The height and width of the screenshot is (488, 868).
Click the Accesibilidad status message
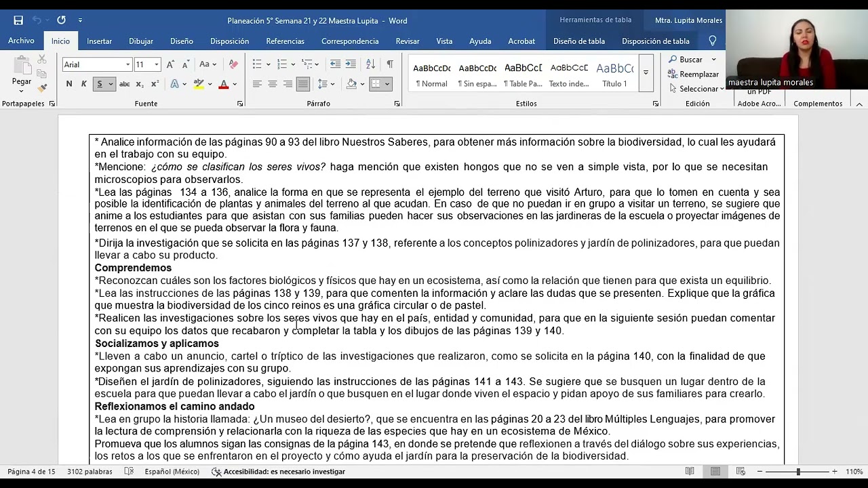pos(278,471)
